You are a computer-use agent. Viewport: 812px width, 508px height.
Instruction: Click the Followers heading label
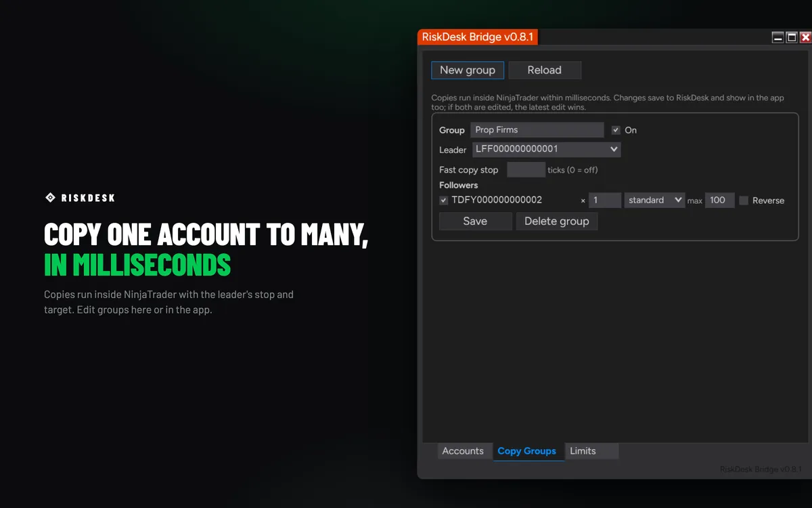[459, 185]
